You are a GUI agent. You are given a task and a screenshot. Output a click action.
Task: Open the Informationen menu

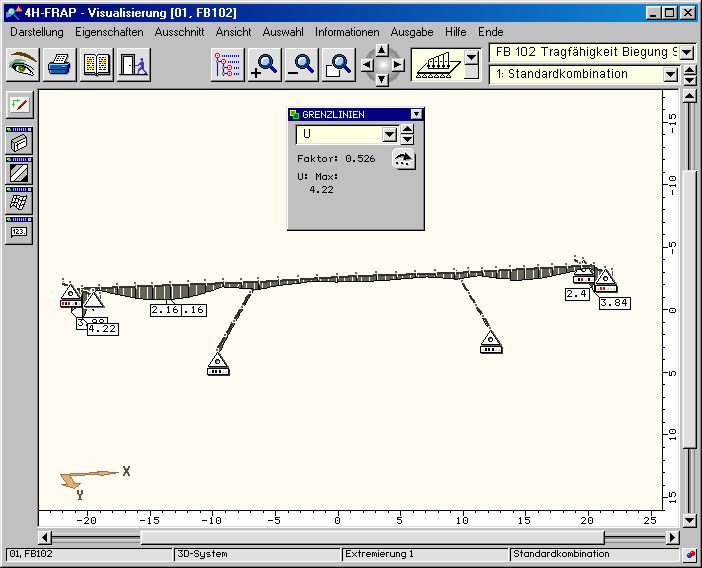[x=347, y=32]
